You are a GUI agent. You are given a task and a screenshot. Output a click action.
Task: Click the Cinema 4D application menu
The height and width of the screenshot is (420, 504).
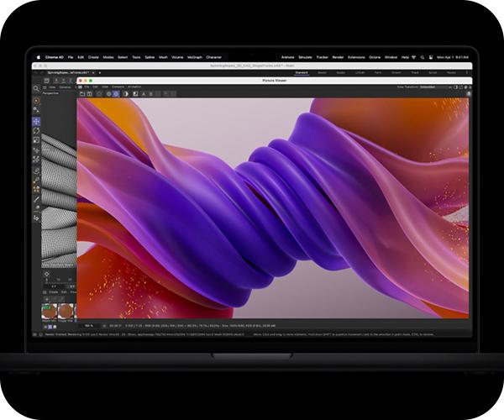click(x=56, y=57)
